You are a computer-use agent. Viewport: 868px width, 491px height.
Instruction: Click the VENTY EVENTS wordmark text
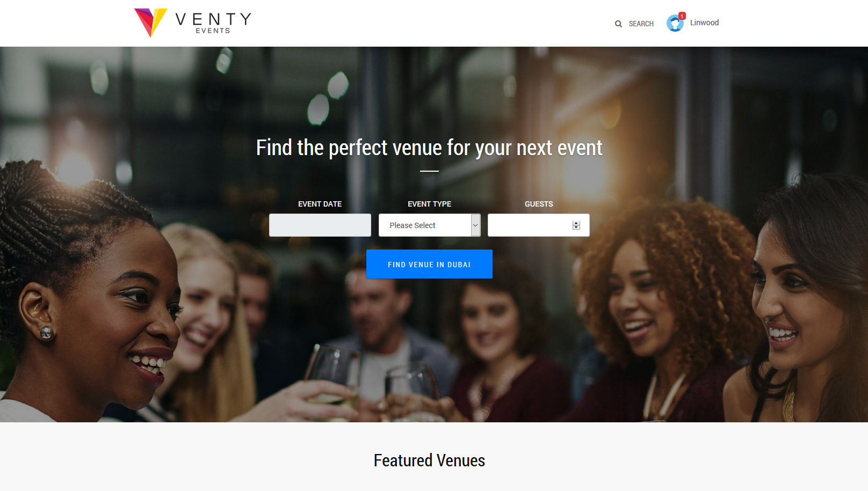213,23
